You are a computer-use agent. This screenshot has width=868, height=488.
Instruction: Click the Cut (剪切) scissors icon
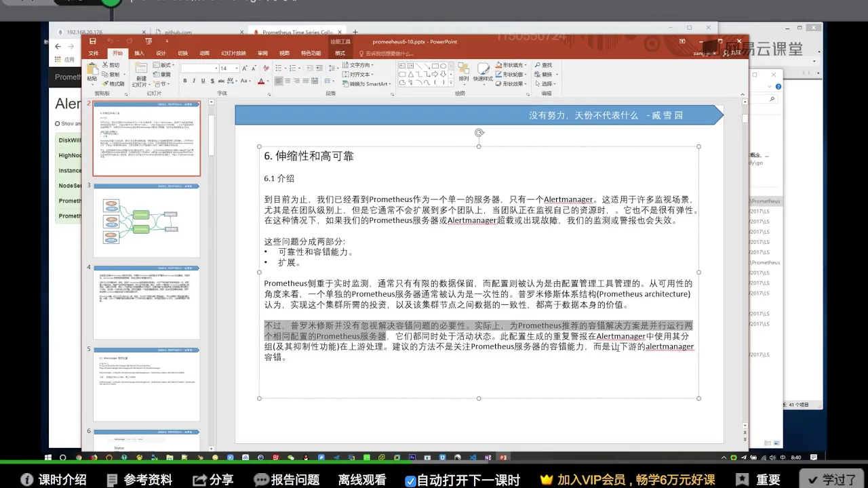point(106,65)
